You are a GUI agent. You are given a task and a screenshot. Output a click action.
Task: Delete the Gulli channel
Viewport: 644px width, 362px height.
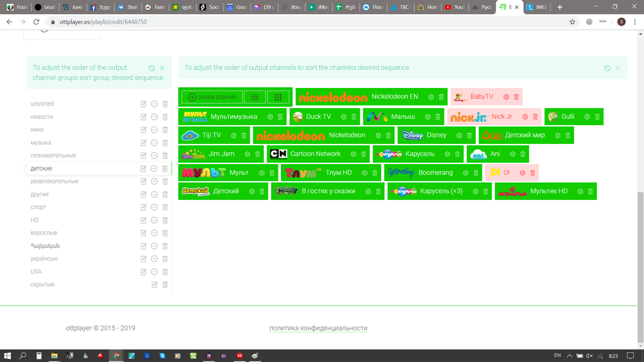click(597, 117)
